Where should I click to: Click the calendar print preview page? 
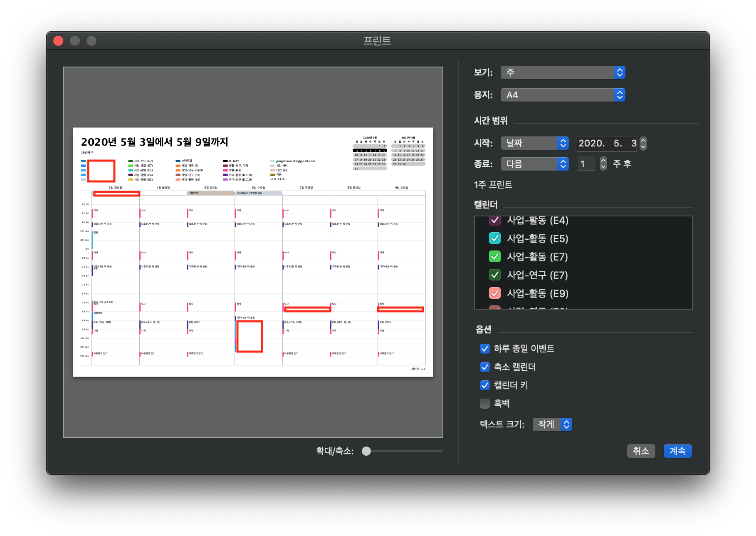pyautogui.click(x=253, y=252)
